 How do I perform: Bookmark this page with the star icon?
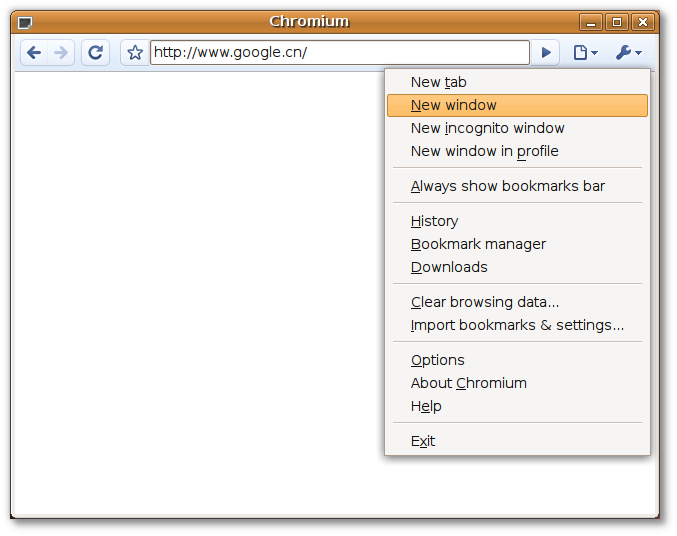click(135, 53)
